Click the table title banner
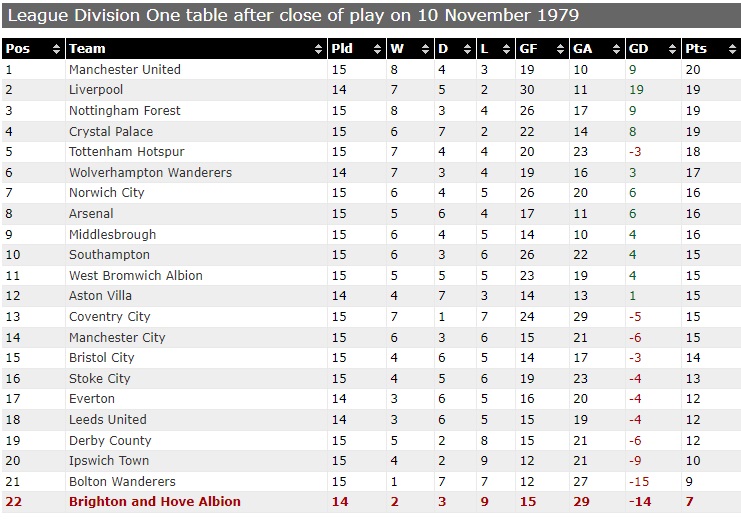 click(371, 15)
